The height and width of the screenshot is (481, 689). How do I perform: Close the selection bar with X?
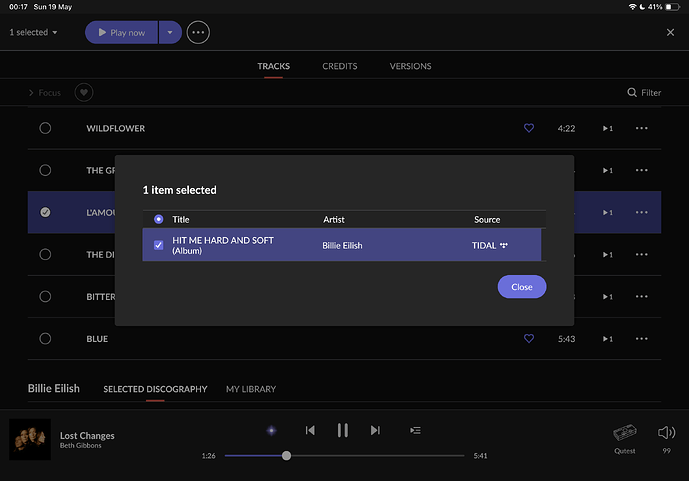coord(670,32)
